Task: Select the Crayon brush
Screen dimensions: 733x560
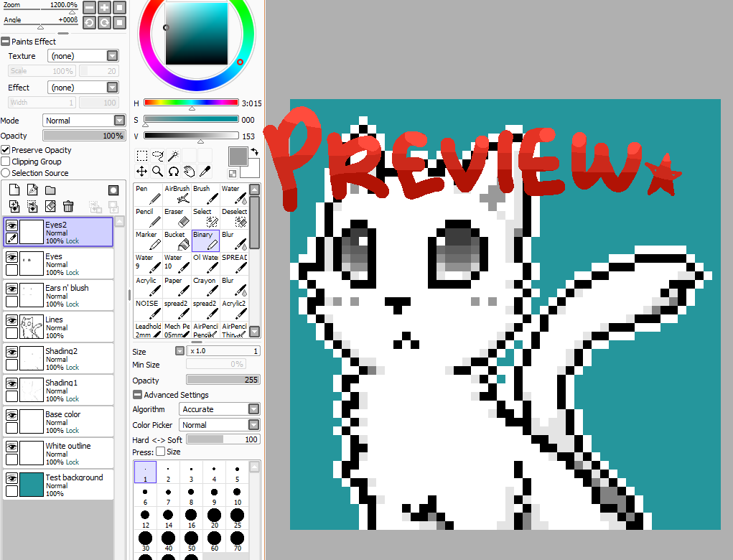Action: [x=205, y=286]
